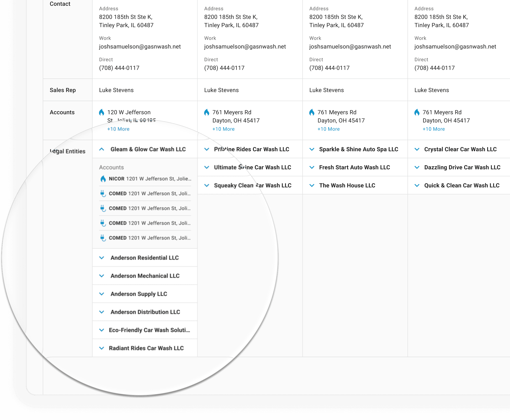
Task: Expand Radiant Rides Car Wash LLC
Action: pyautogui.click(x=102, y=348)
